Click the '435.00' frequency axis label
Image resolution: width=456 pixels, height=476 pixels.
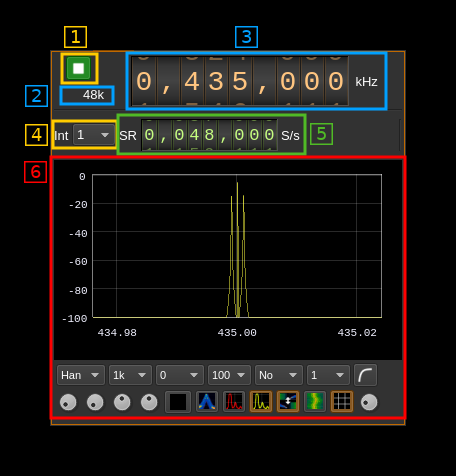pyautogui.click(x=237, y=333)
